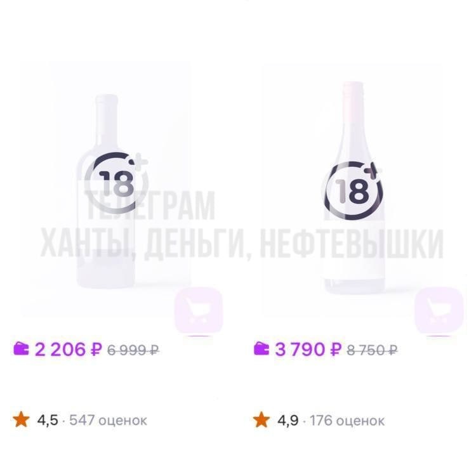Open the 547 оценок reviews

(x=108, y=420)
